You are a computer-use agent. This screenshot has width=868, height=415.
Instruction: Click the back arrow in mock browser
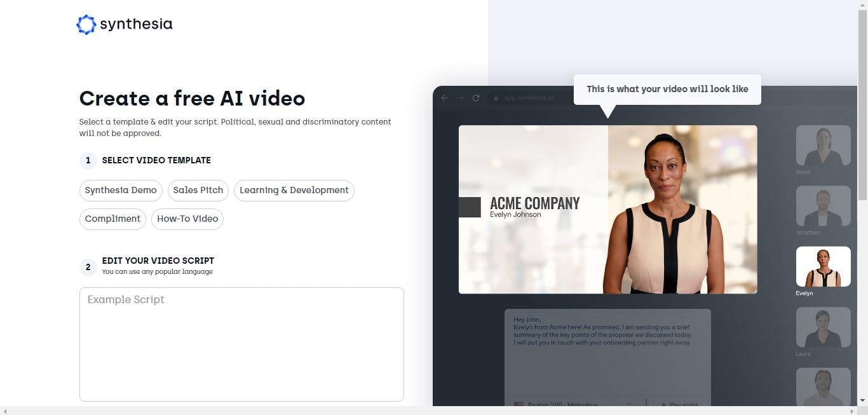445,98
